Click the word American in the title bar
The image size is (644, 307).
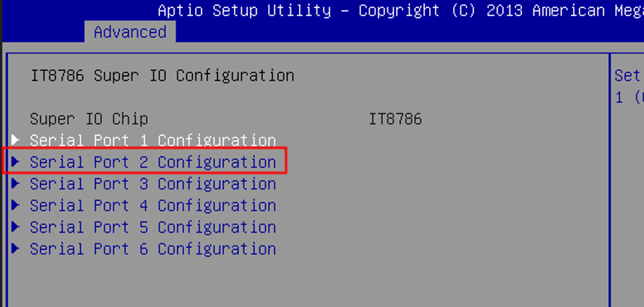569,10
